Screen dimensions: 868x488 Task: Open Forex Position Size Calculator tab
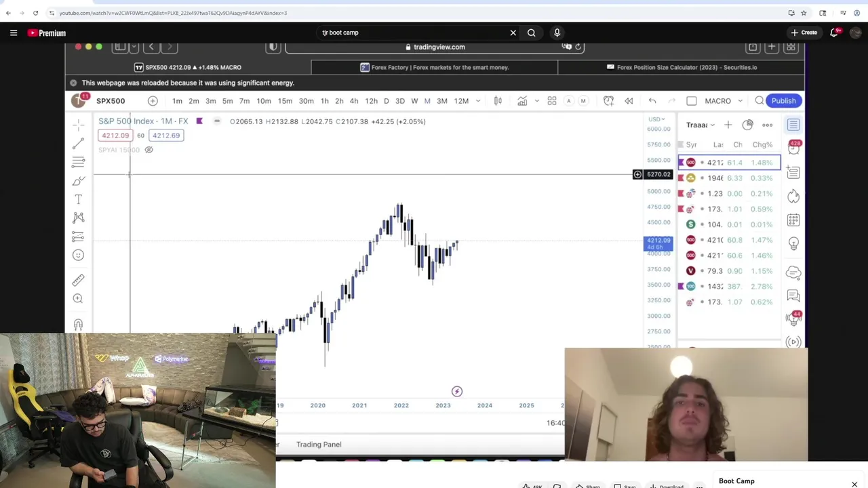tap(681, 67)
